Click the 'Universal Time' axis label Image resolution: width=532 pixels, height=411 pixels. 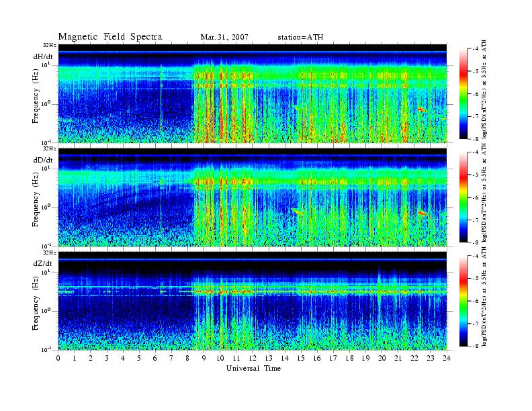253,368
